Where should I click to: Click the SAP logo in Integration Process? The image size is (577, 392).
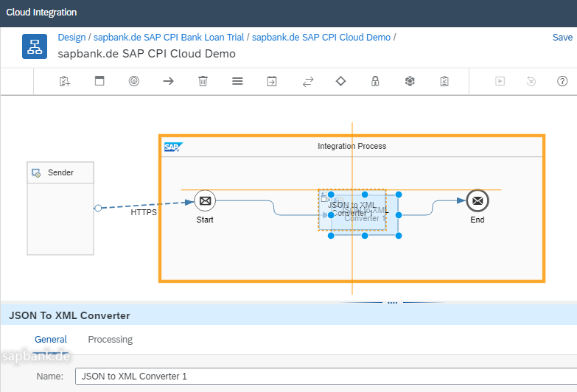pyautogui.click(x=173, y=147)
